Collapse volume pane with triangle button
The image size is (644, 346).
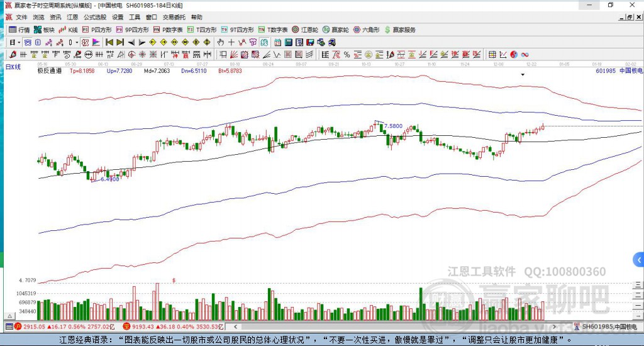pos(10,316)
